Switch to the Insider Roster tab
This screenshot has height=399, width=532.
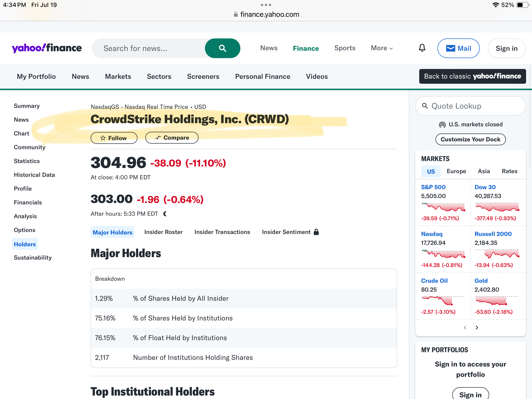tap(163, 232)
